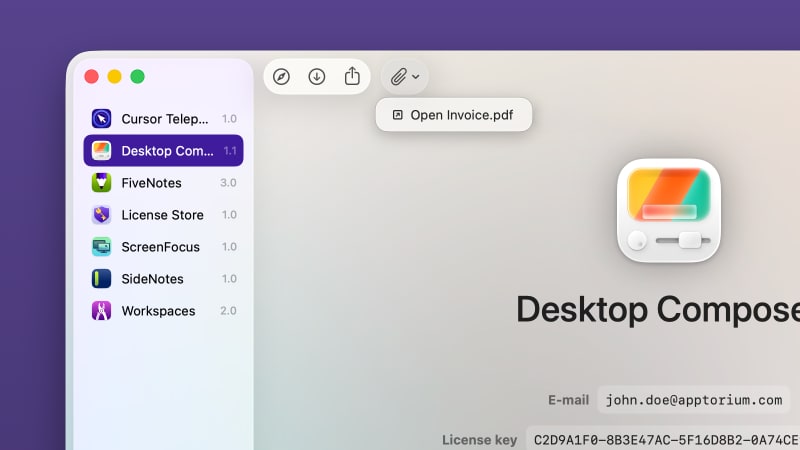Click the share icon in toolbar
The width and height of the screenshot is (800, 450).
click(352, 76)
